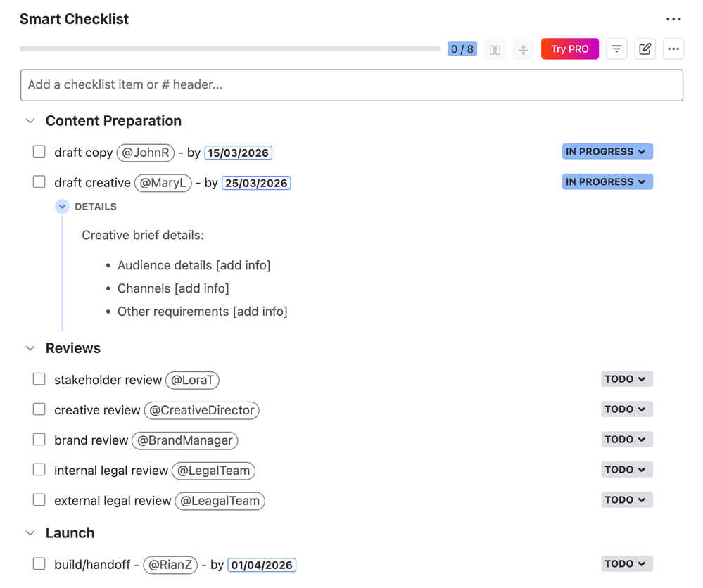Collapse the Reviews section
This screenshot has height=588, width=703.
coord(30,347)
